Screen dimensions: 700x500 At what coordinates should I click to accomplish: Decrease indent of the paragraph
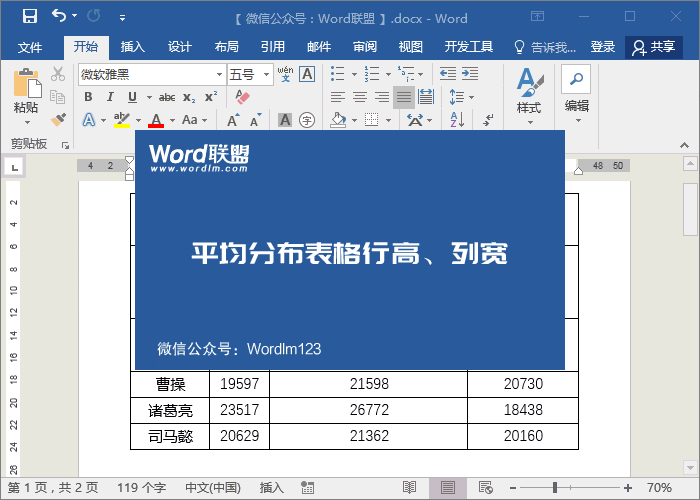tap(448, 74)
